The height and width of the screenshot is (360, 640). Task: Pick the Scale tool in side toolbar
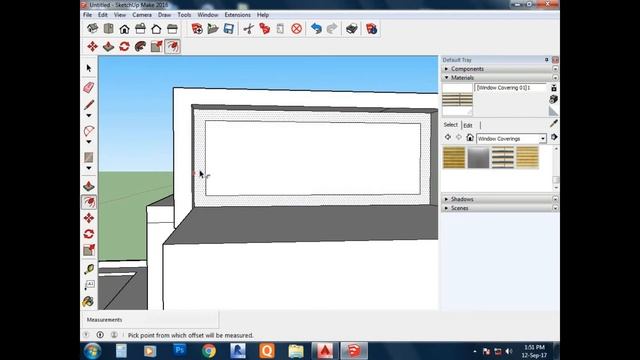(89, 250)
